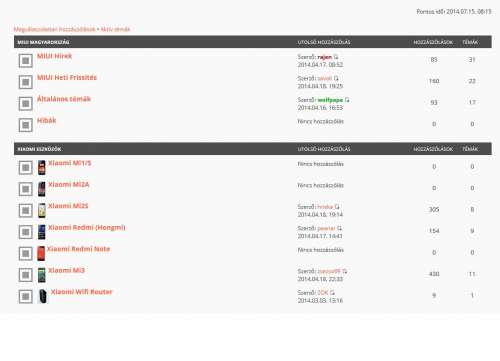Click the XIAOMI ESZKÖZÖK category header
This screenshot has height=361, width=500.
click(x=39, y=149)
